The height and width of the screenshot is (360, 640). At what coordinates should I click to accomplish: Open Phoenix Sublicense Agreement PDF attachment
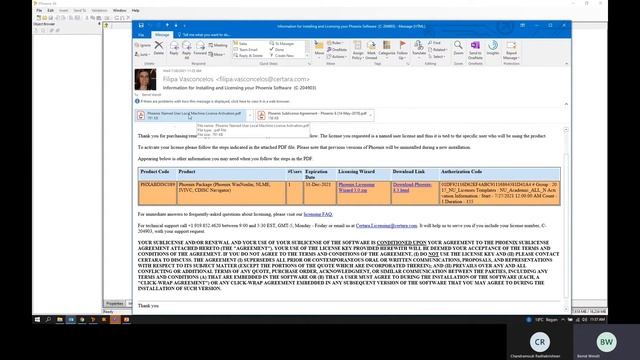click(312, 116)
